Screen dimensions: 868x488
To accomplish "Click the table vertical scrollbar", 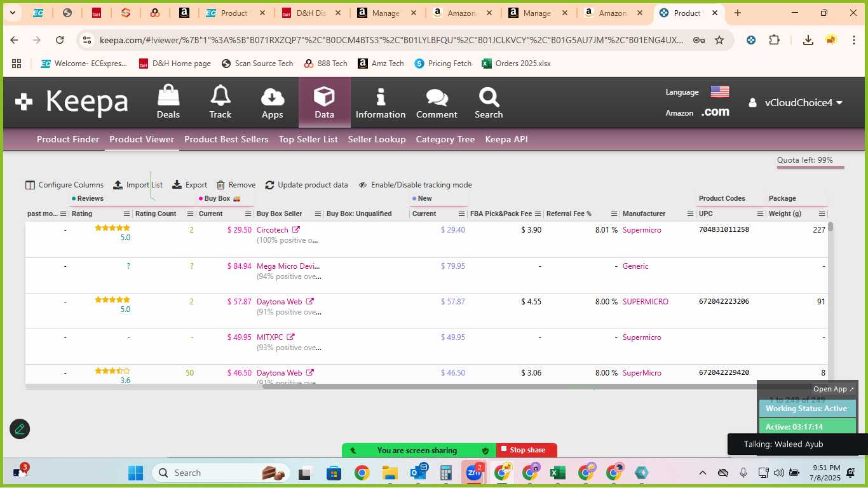I will 830,227.
